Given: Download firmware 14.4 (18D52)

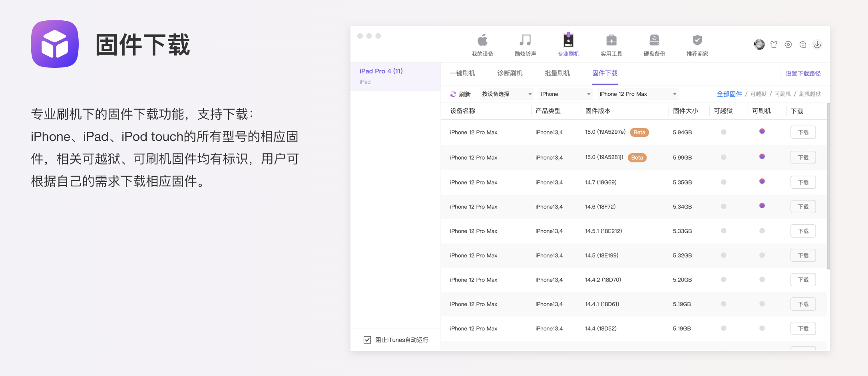Looking at the screenshot, I should click(x=803, y=329).
